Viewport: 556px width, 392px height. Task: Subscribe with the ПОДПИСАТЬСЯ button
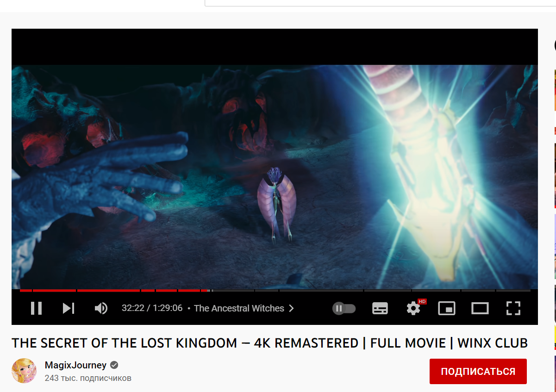tap(478, 371)
